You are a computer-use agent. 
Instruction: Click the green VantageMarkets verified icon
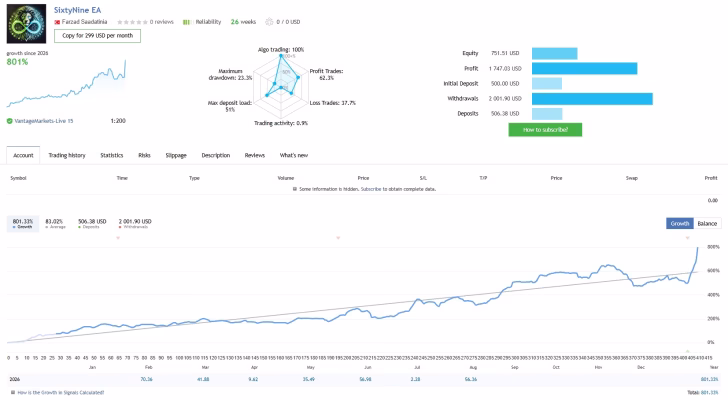pyautogui.click(x=9, y=121)
